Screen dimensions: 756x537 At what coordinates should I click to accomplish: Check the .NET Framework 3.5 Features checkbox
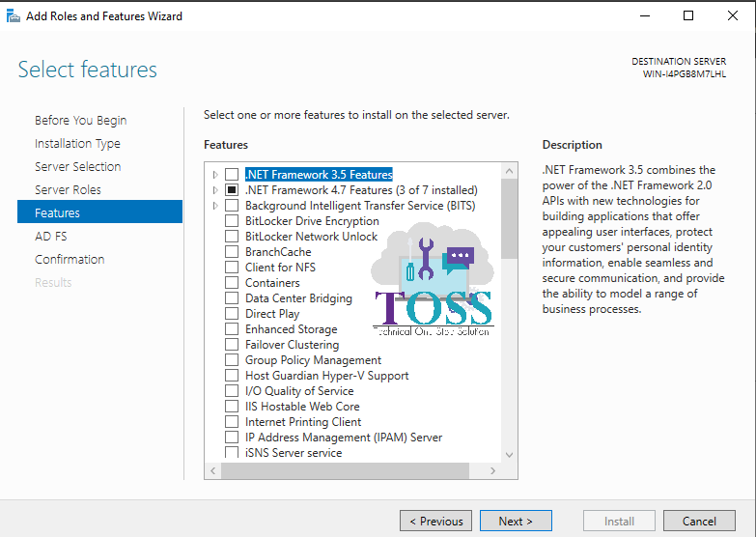(232, 175)
